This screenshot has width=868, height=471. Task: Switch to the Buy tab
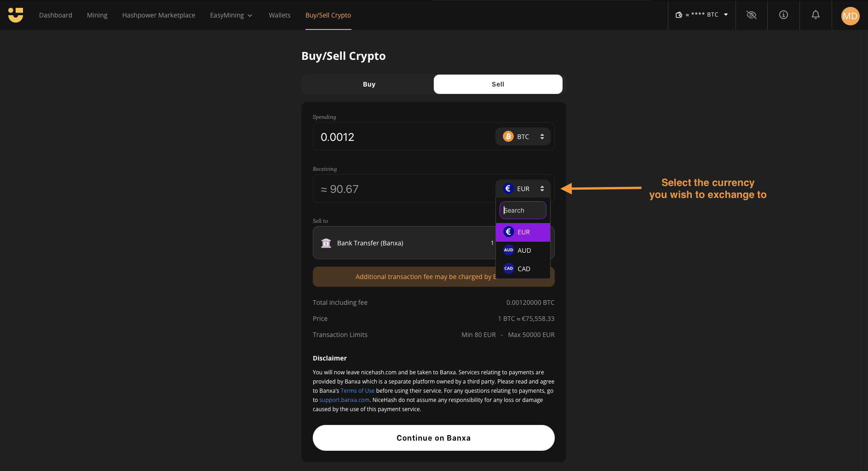pyautogui.click(x=369, y=84)
